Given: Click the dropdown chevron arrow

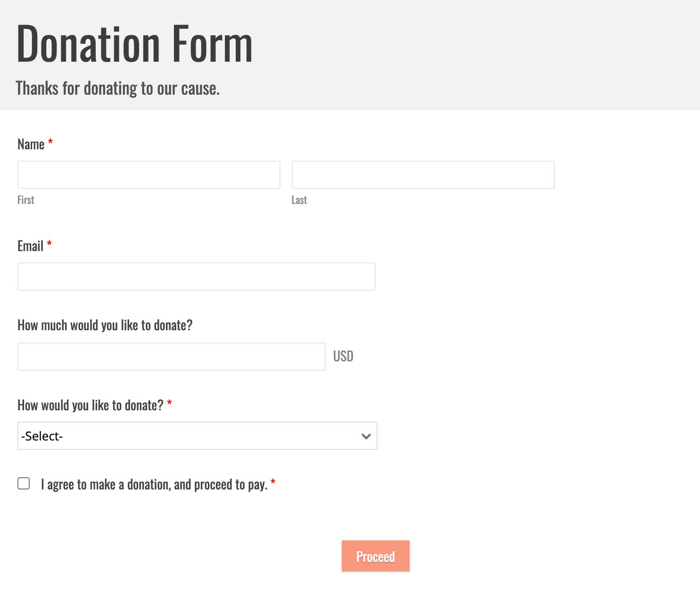Looking at the screenshot, I should point(366,436).
